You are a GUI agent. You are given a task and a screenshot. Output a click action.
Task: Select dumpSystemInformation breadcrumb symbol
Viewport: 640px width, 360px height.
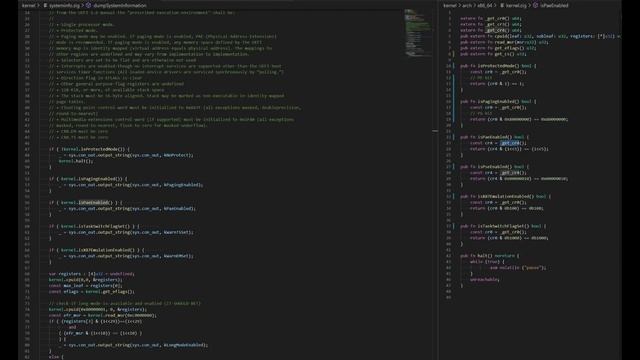point(120,5)
